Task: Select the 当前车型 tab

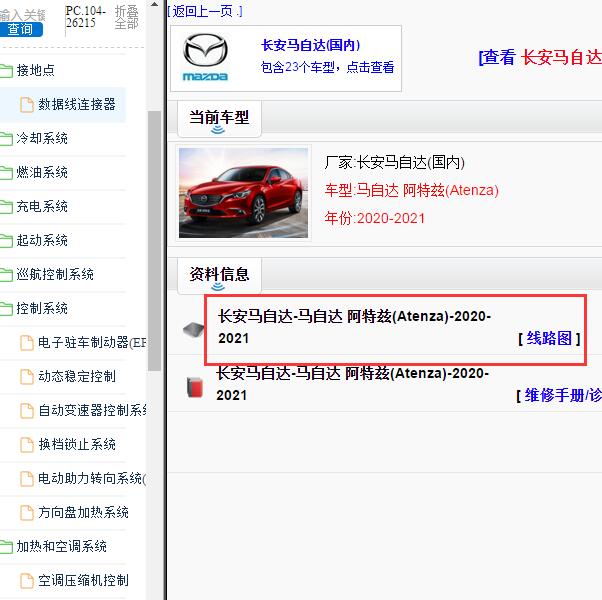Action: pos(219,119)
